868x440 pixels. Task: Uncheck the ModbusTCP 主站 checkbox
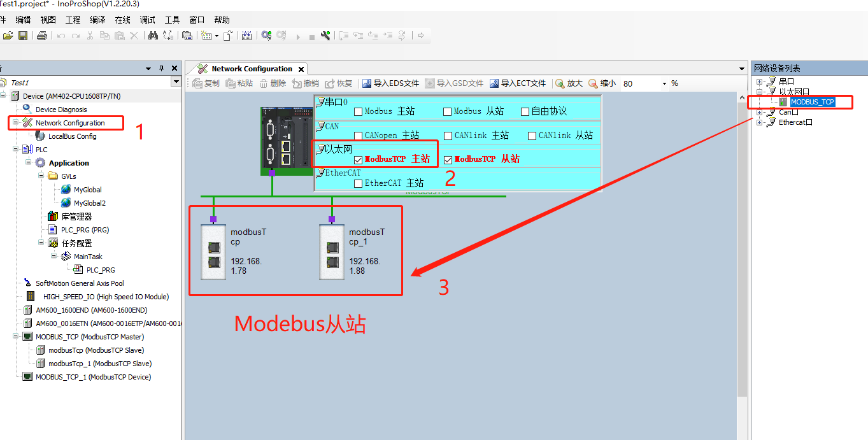359,160
